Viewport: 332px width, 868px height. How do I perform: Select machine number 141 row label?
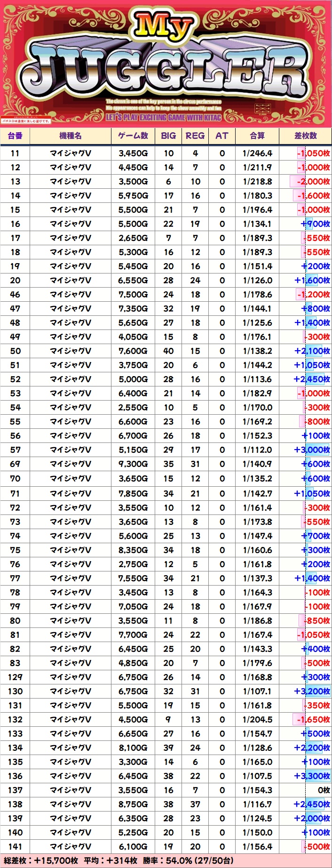(x=15, y=847)
